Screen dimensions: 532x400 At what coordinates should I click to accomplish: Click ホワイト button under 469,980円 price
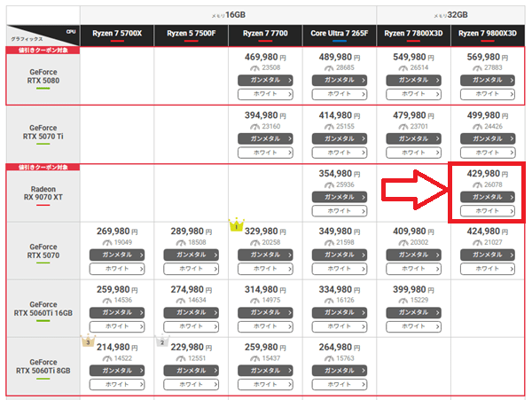(265, 94)
